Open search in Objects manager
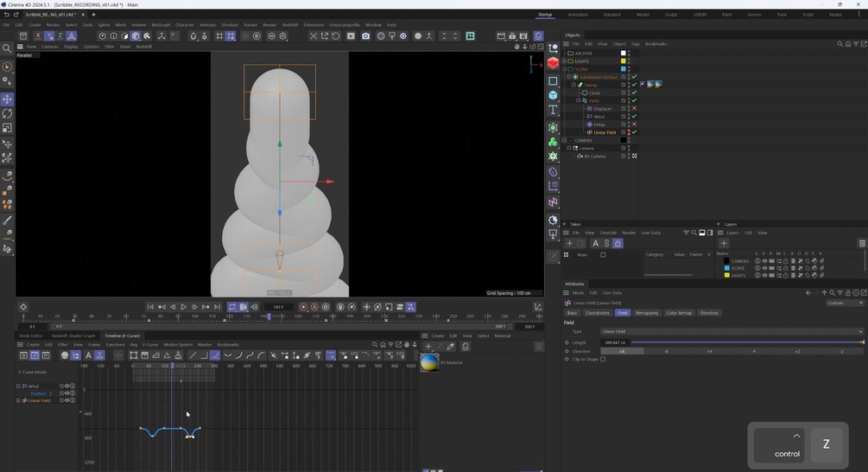868x472 pixels. click(x=839, y=44)
